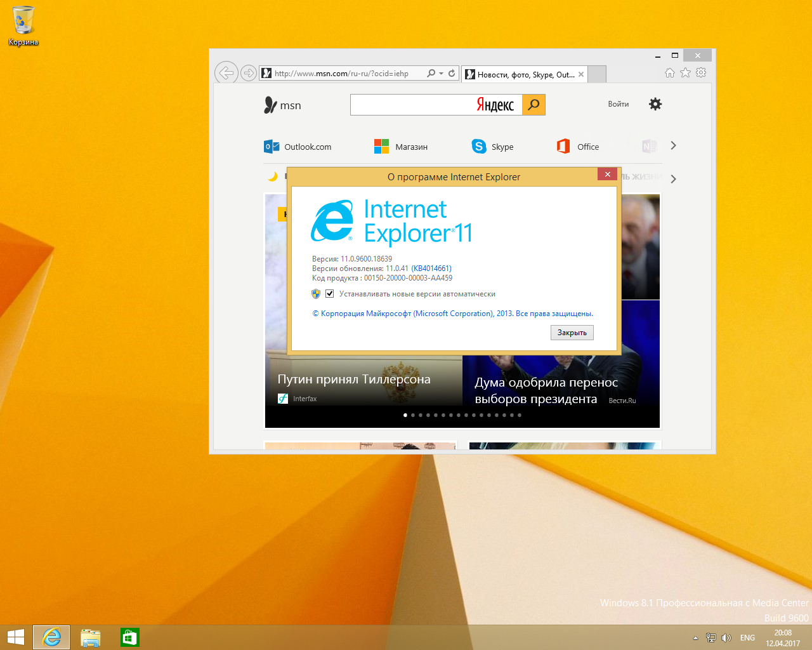Uncheck 'Устанавливать новые версии автоматически'
This screenshot has width=812, height=650.
pos(329,294)
